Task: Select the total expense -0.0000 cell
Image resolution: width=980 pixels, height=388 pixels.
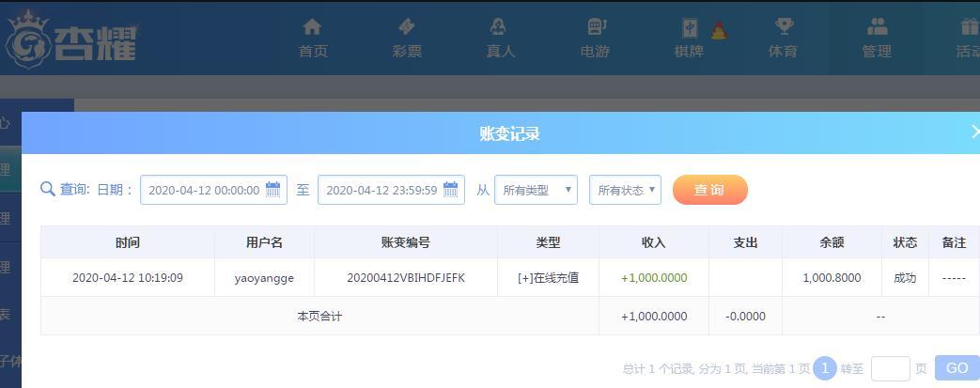Action: 746,317
